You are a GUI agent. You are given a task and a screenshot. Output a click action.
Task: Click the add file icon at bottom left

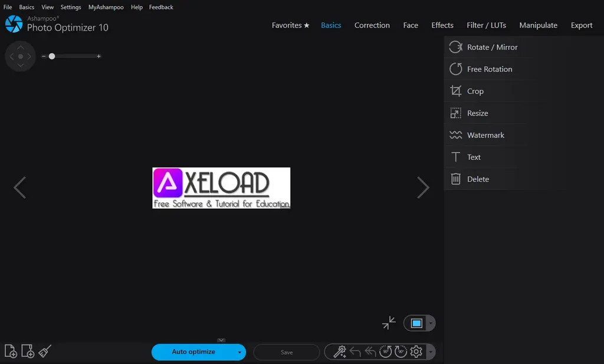click(x=11, y=351)
